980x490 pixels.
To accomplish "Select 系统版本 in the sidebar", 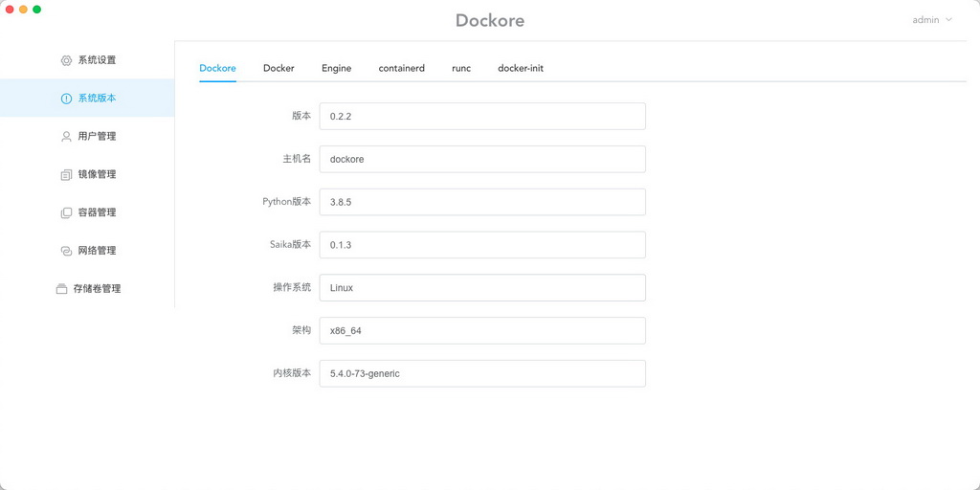I will tap(87, 99).
